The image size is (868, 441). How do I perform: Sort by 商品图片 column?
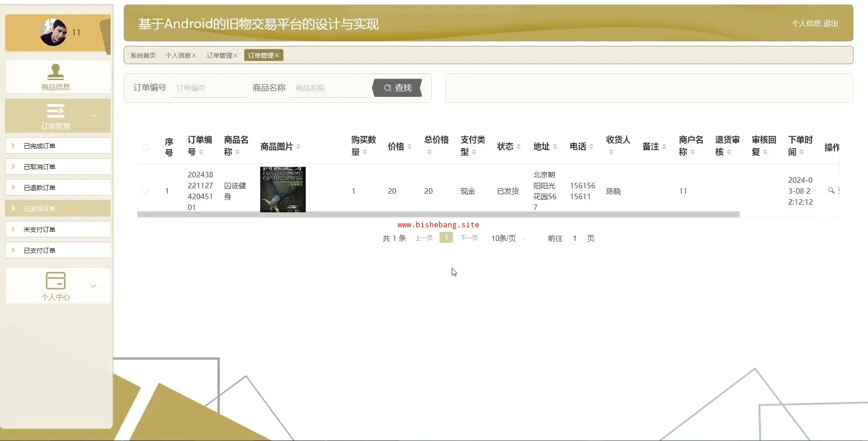coord(298,146)
